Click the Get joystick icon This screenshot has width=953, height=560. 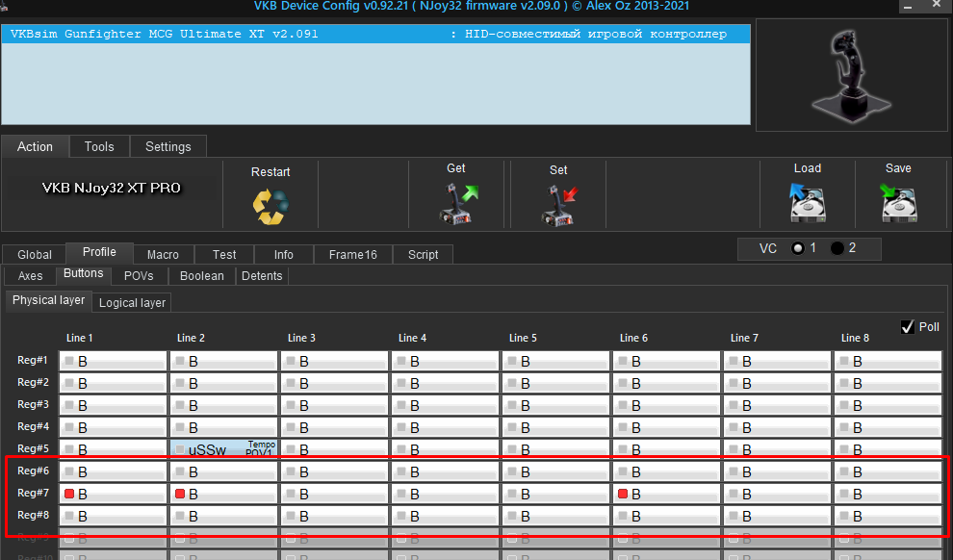click(459, 205)
